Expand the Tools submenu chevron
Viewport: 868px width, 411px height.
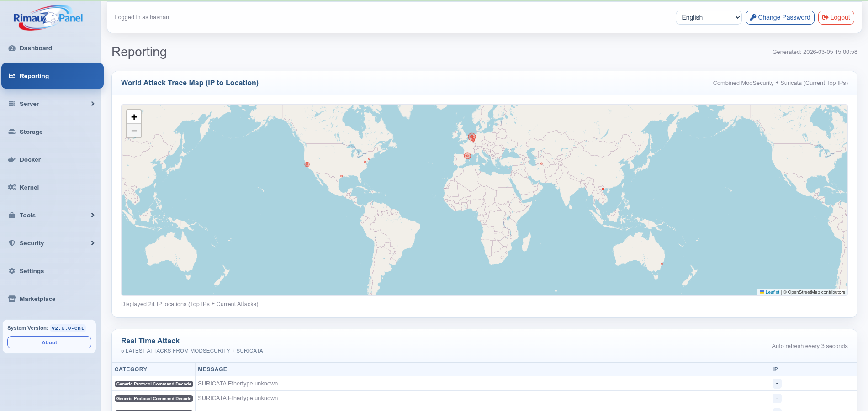93,216
